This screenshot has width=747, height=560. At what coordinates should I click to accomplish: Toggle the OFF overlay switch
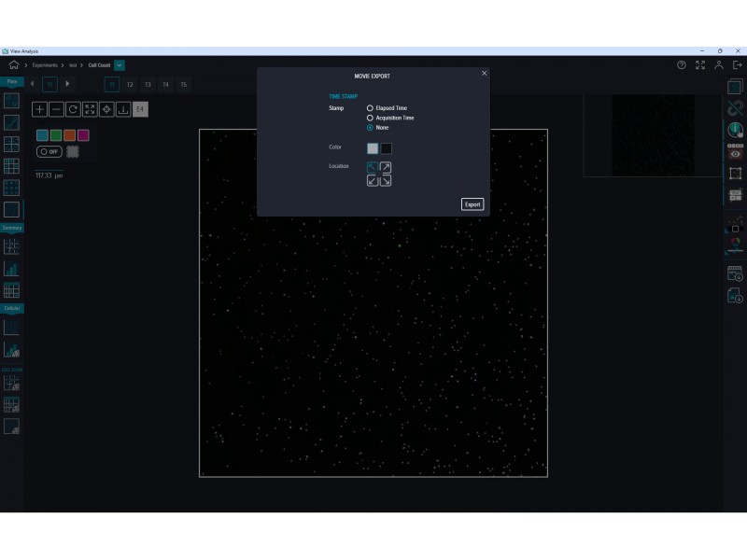pos(49,152)
